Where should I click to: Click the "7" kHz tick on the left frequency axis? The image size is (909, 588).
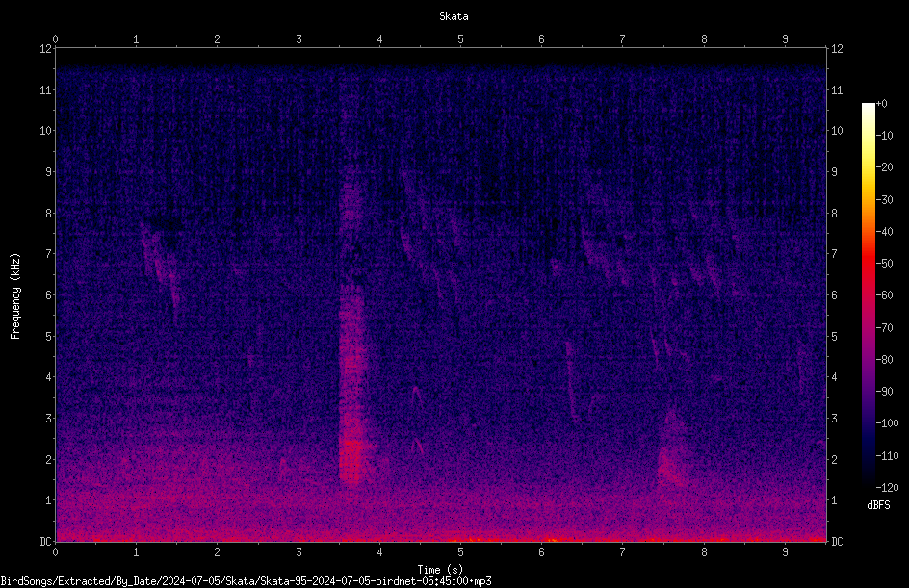click(48, 254)
